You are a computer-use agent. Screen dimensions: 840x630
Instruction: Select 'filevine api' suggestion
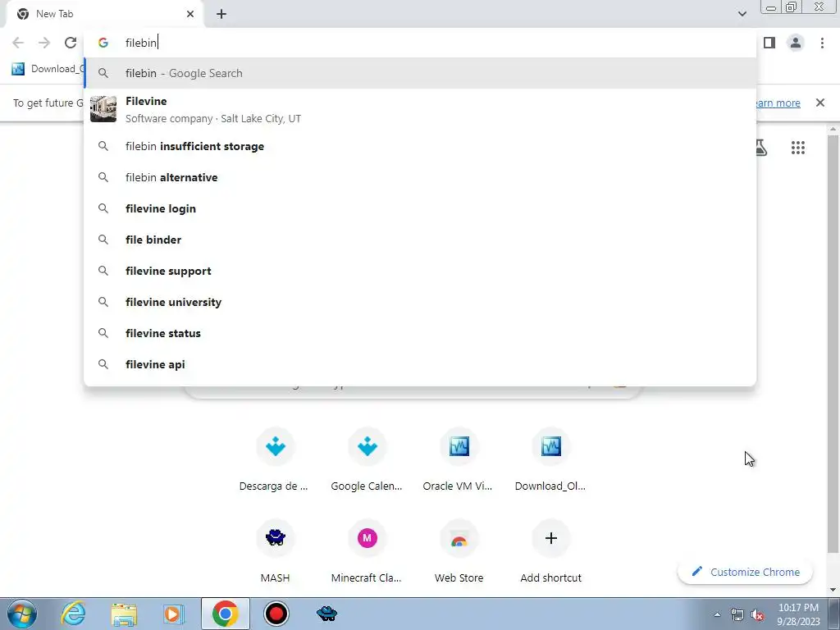[420, 364]
